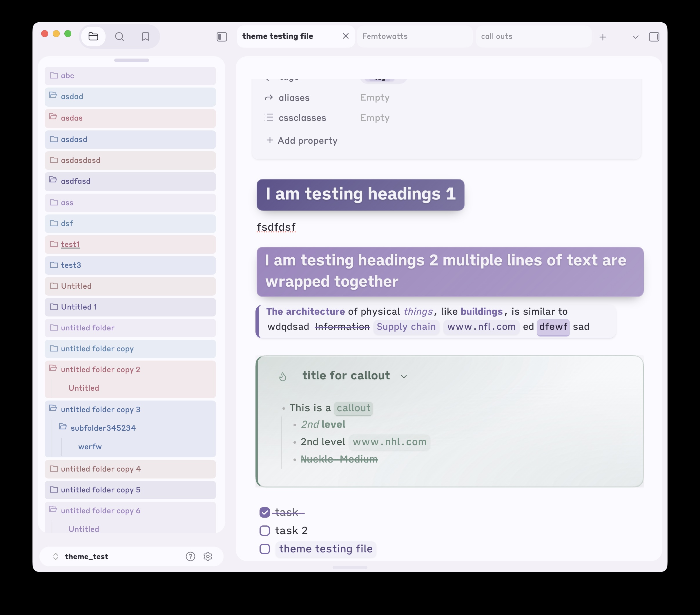Open the bookmarks pane icon
Screen dimensions: 700x615
pos(146,36)
